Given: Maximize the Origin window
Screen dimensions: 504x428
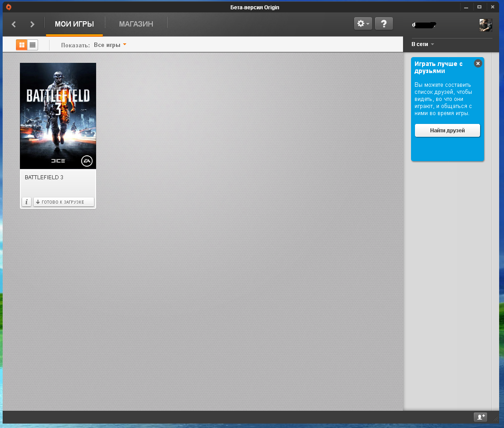Looking at the screenshot, I should 479,7.
